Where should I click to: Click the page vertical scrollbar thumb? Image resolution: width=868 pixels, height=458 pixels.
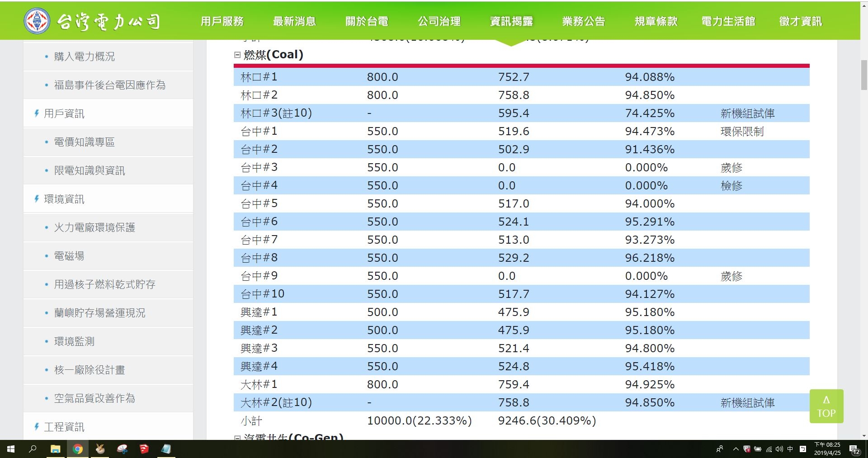[x=864, y=75]
